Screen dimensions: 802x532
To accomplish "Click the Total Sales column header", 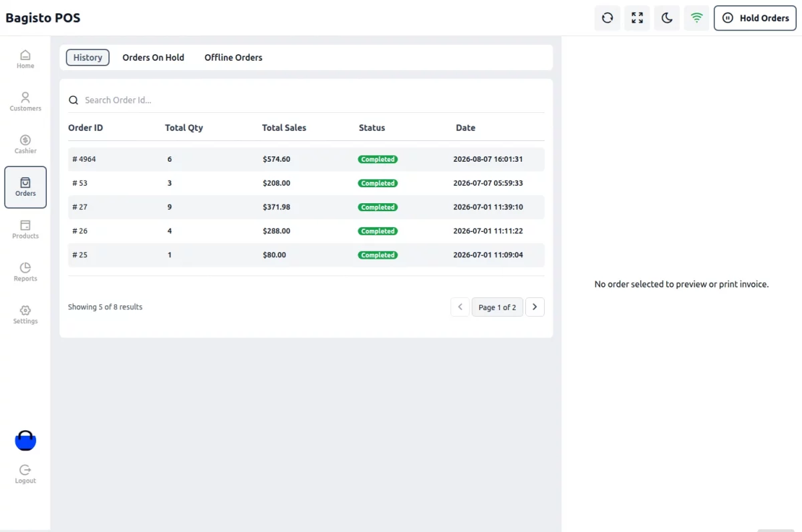I will pos(284,128).
